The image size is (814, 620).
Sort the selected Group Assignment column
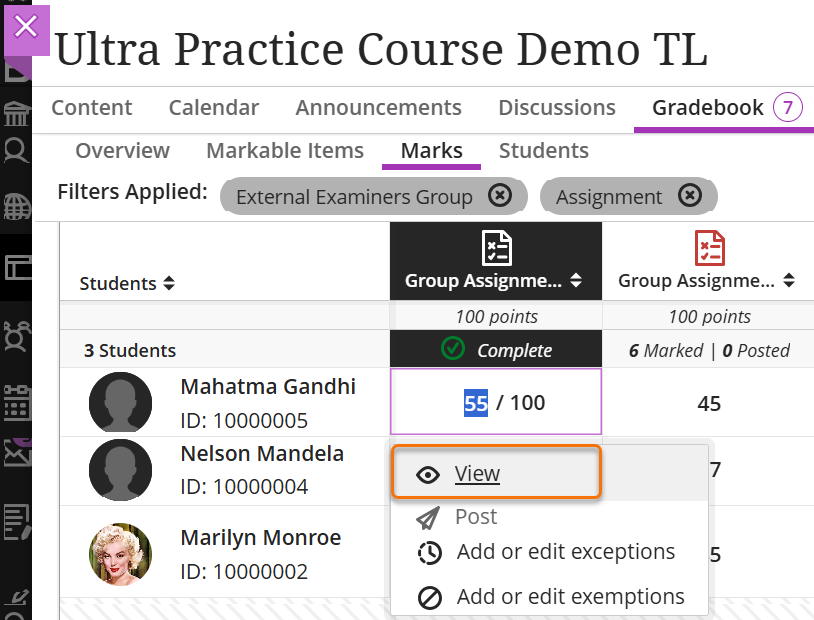575,282
